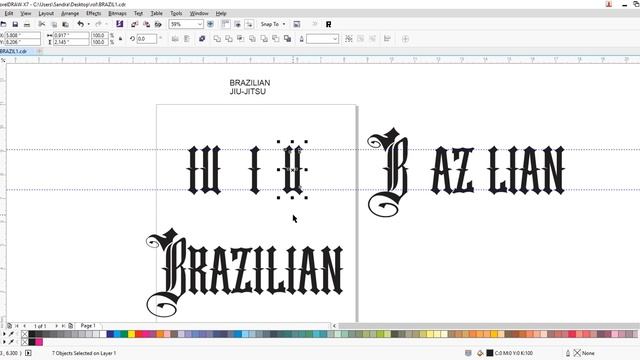Click the Print icon

point(27,24)
